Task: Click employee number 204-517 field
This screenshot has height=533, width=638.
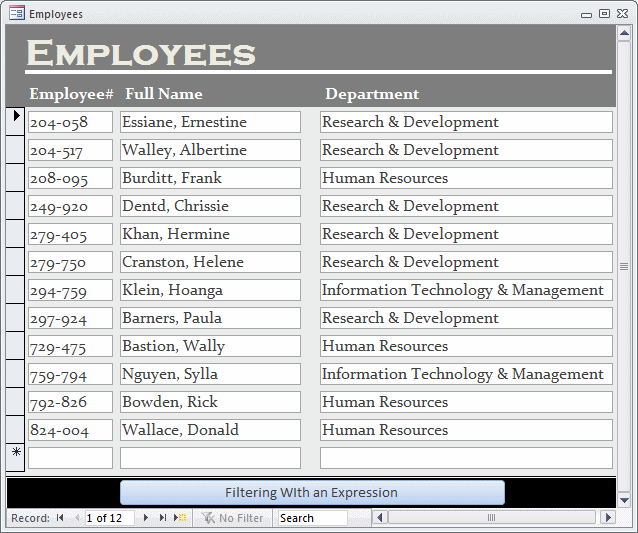Action: (x=70, y=150)
